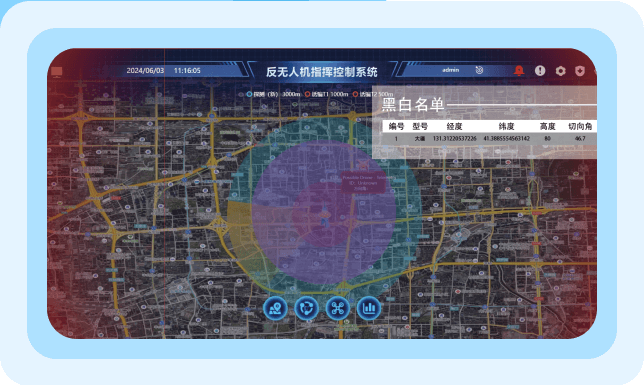
Task: Select row 1 in the 黑白名单 table
Action: 489,138
